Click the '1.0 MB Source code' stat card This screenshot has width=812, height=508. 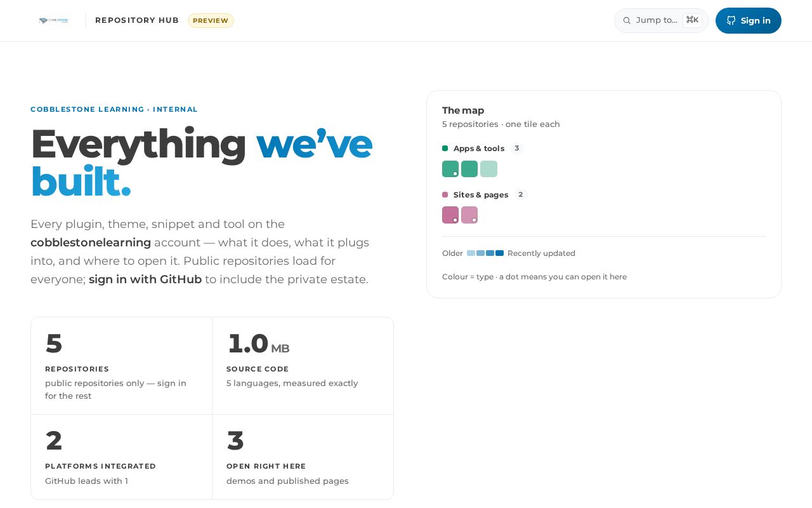(x=303, y=366)
